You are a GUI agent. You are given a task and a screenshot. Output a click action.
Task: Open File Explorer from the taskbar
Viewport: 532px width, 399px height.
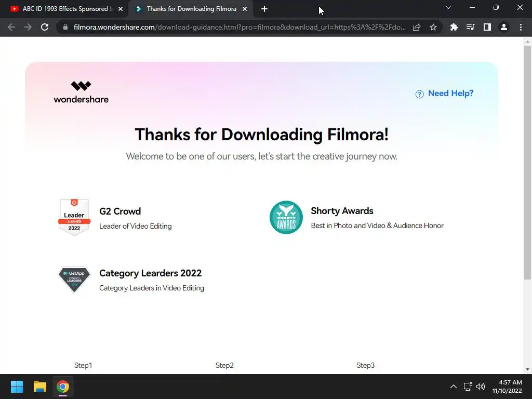(40, 387)
